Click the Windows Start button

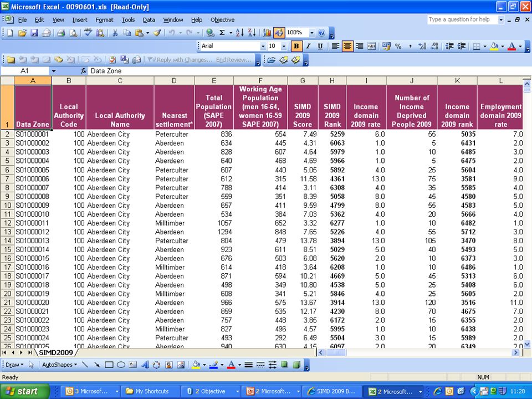[24, 391]
